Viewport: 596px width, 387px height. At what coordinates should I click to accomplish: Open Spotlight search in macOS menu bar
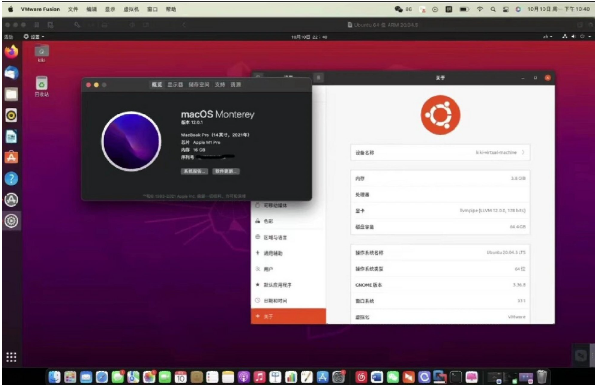click(493, 9)
